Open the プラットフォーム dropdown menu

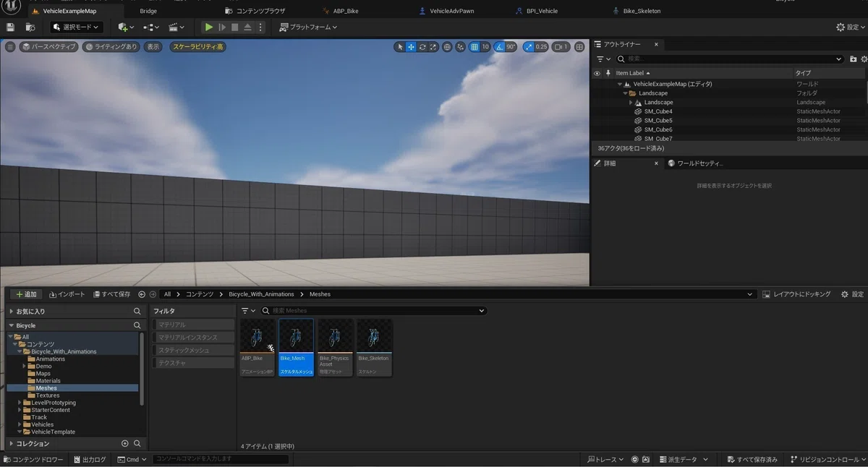308,27
